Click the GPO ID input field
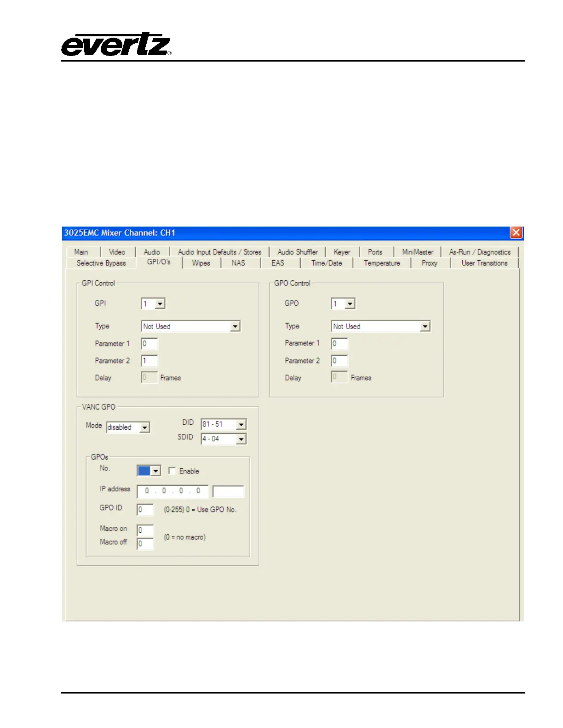 click(x=145, y=510)
